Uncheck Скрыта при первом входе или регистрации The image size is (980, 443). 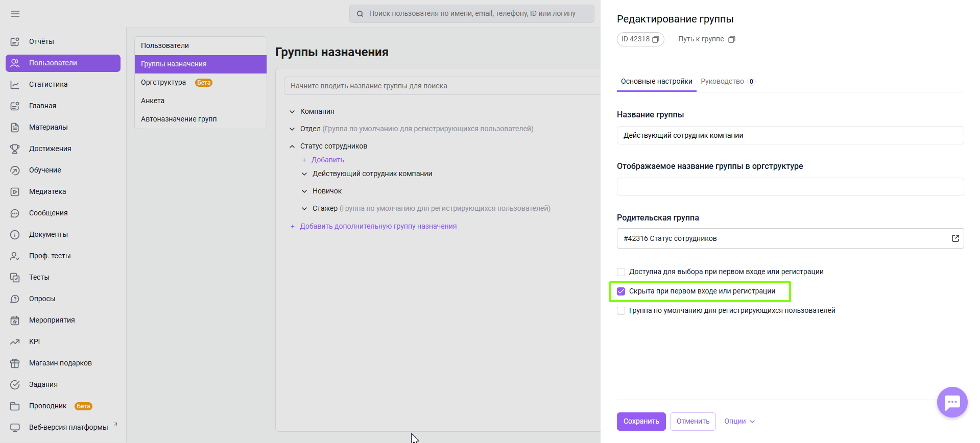pyautogui.click(x=621, y=291)
